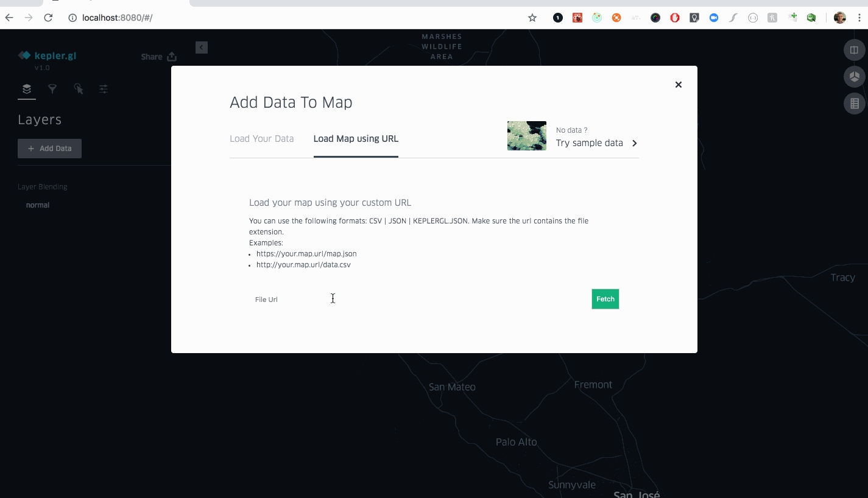The image size is (868, 498).
Task: Click the Add Data button
Action: pyautogui.click(x=49, y=149)
